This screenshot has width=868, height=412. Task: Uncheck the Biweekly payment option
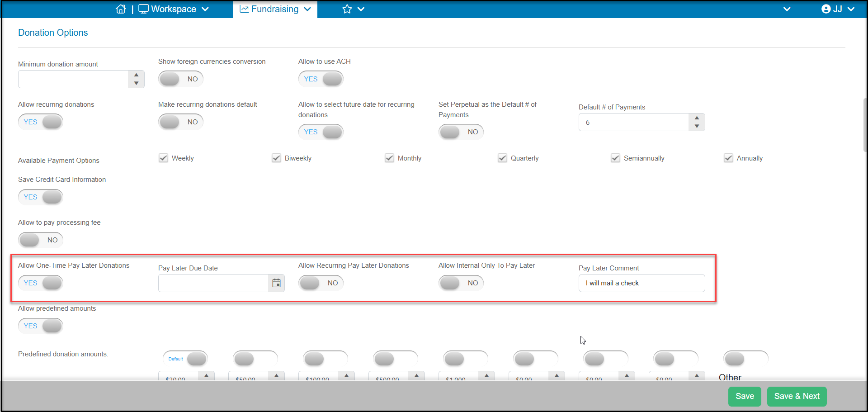pos(276,158)
